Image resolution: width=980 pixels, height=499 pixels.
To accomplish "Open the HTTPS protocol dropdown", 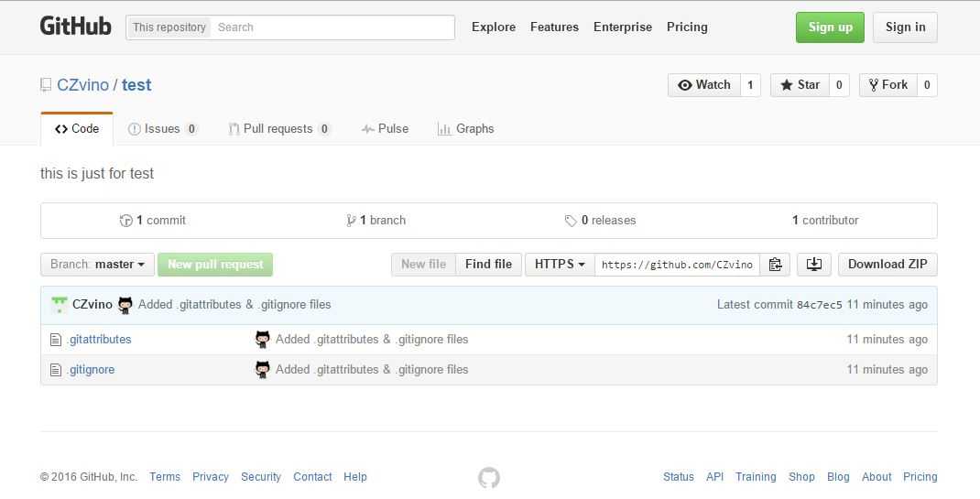I will (x=560, y=265).
